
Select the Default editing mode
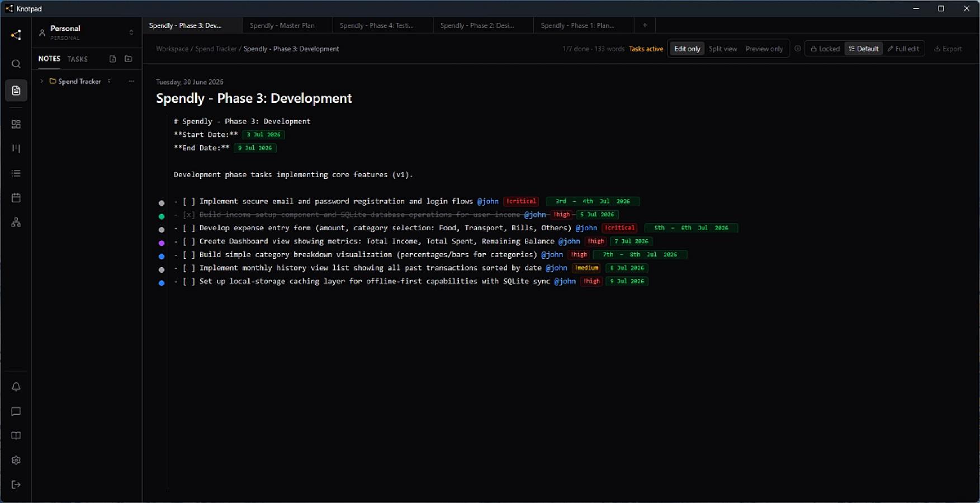(x=864, y=49)
